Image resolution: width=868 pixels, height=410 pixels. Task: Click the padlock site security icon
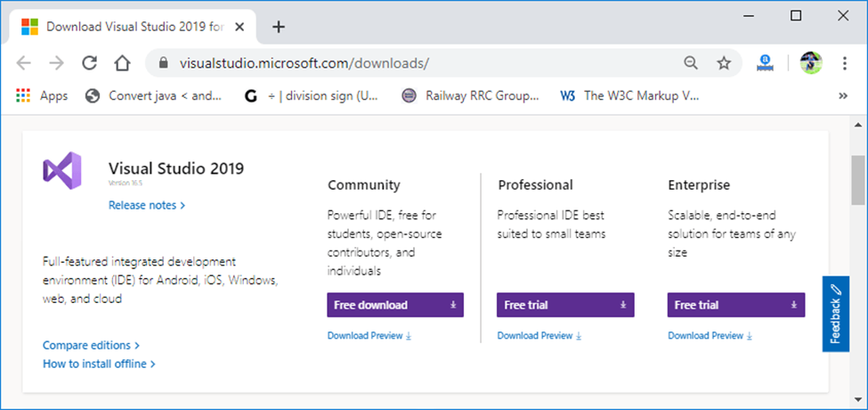(163, 63)
